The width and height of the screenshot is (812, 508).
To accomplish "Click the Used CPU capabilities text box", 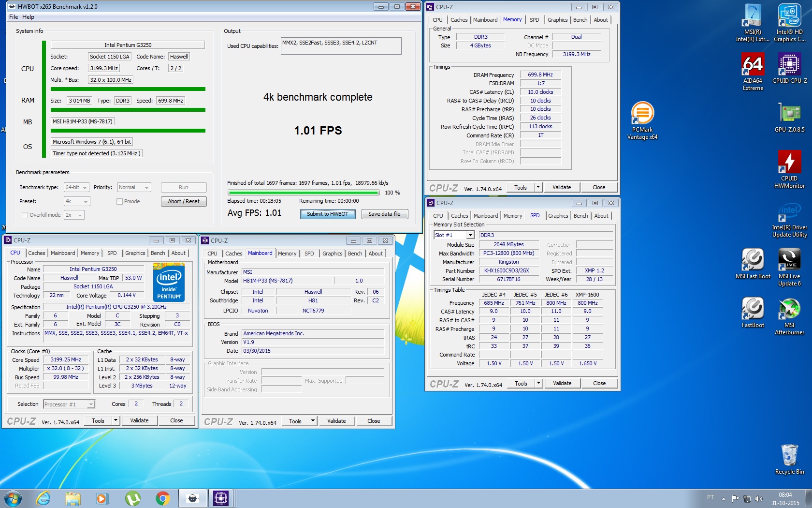I will point(341,46).
